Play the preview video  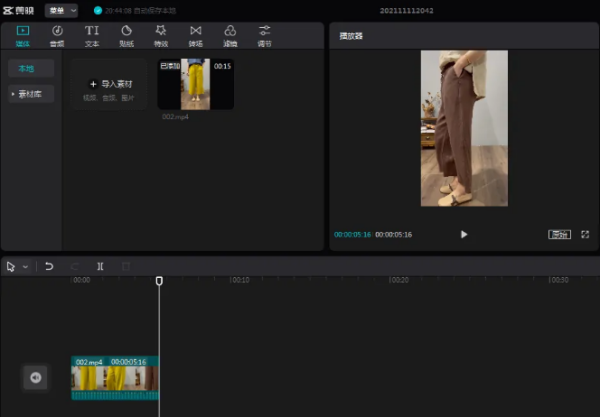click(x=464, y=234)
